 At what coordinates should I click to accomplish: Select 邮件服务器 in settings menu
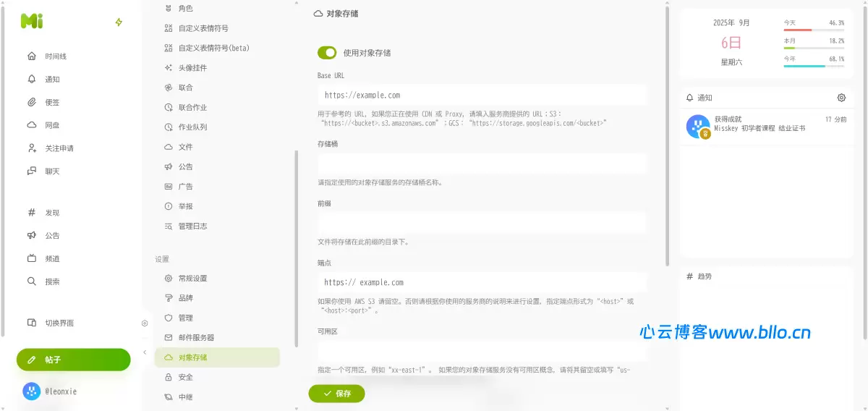click(x=196, y=337)
